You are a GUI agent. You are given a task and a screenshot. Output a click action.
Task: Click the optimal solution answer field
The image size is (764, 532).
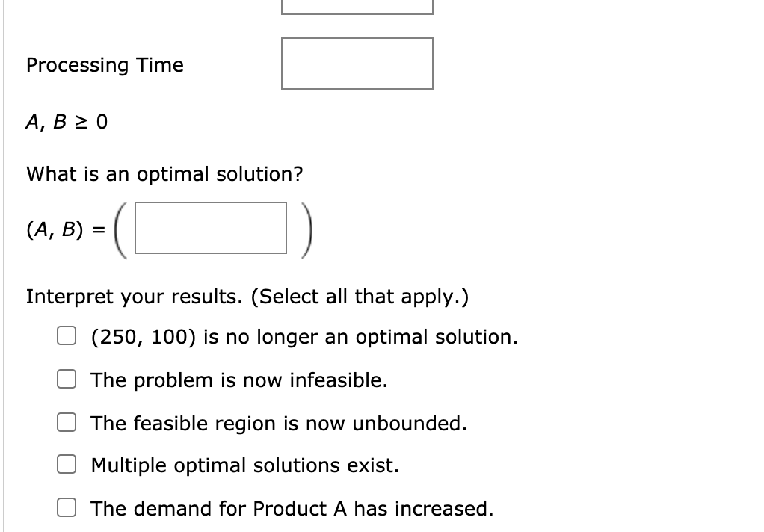click(210, 229)
